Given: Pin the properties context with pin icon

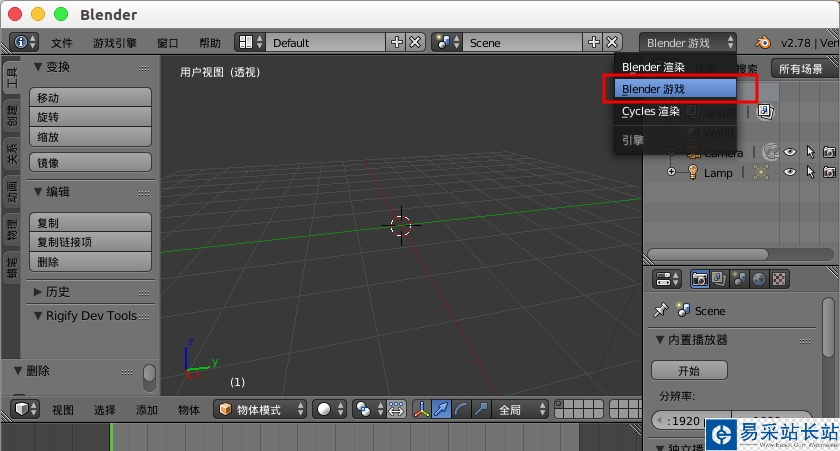Looking at the screenshot, I should [x=661, y=310].
